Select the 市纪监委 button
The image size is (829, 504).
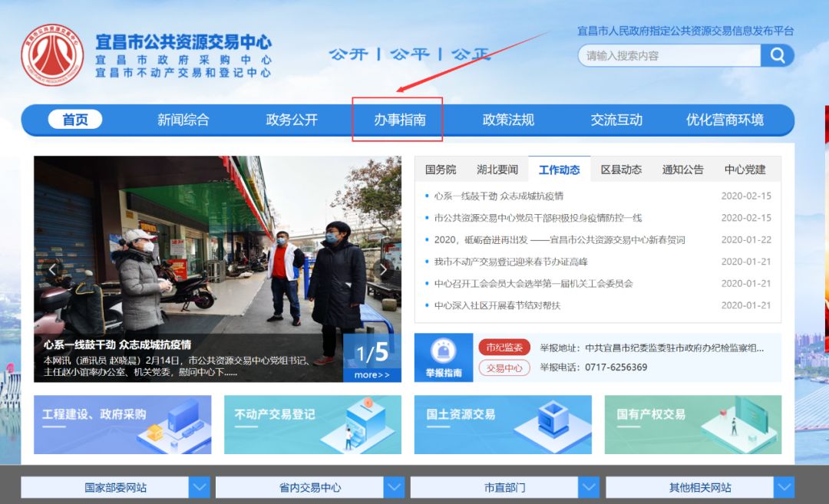coord(504,347)
